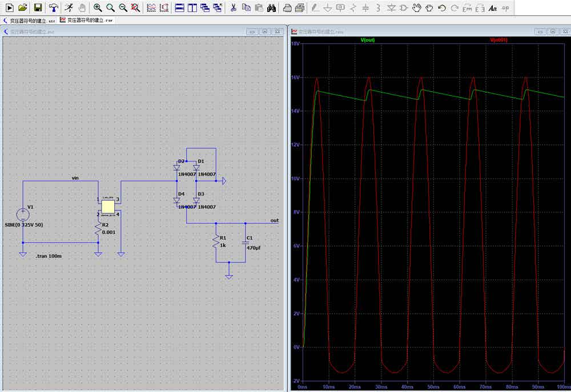Select the .tran 100m directive text
Viewport: 571px width, 392px height.
(49, 256)
